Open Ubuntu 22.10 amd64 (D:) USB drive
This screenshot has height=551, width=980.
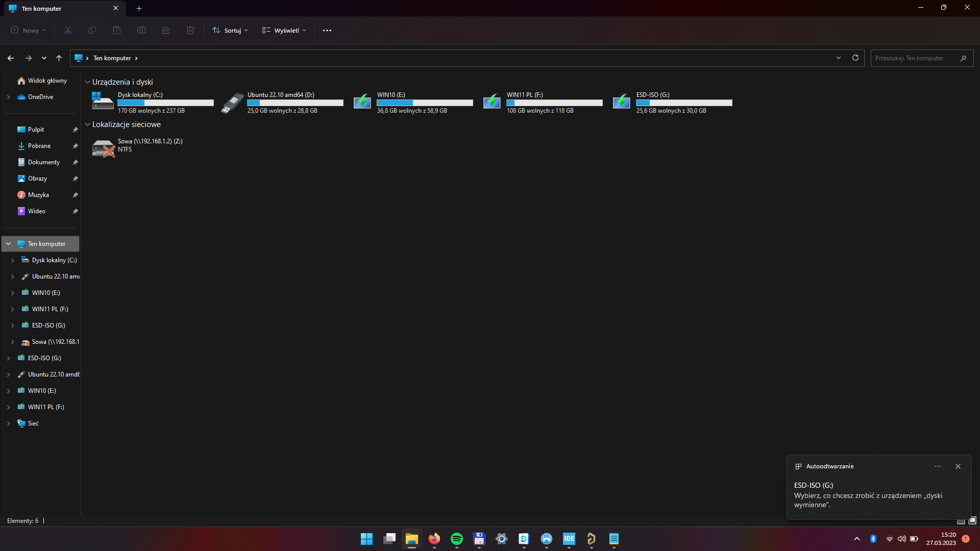click(x=232, y=103)
